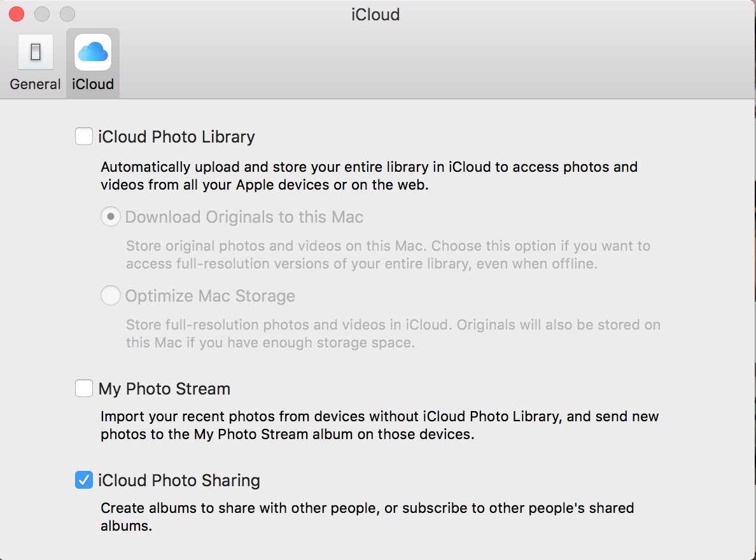
Task: Choose the Optimize Mac Storage radio button
Action: (x=111, y=296)
